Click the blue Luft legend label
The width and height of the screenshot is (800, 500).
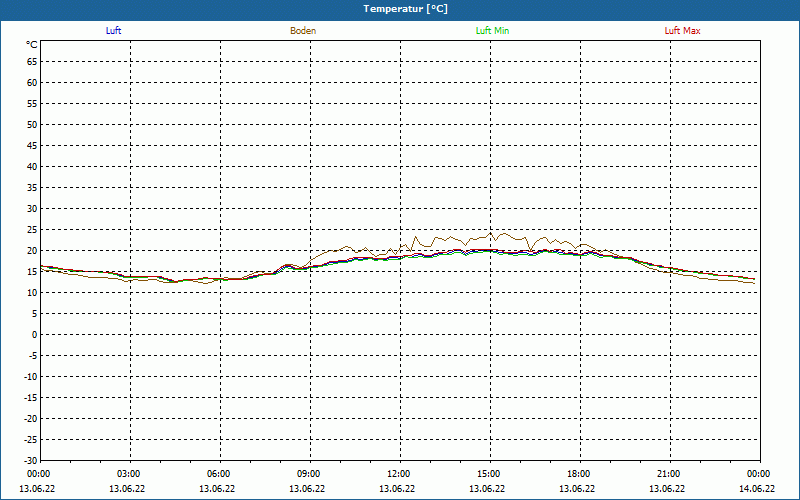click(113, 31)
